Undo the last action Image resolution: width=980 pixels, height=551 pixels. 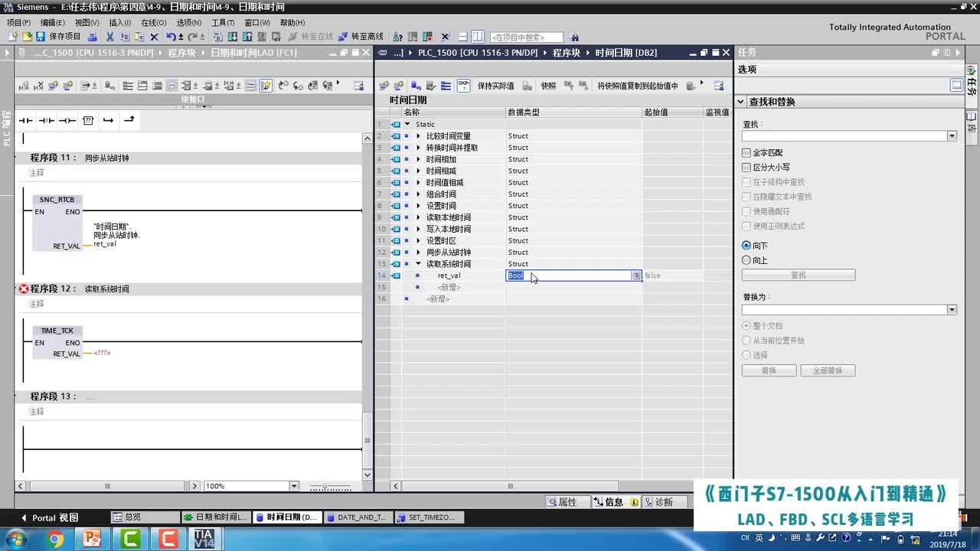[x=171, y=37]
